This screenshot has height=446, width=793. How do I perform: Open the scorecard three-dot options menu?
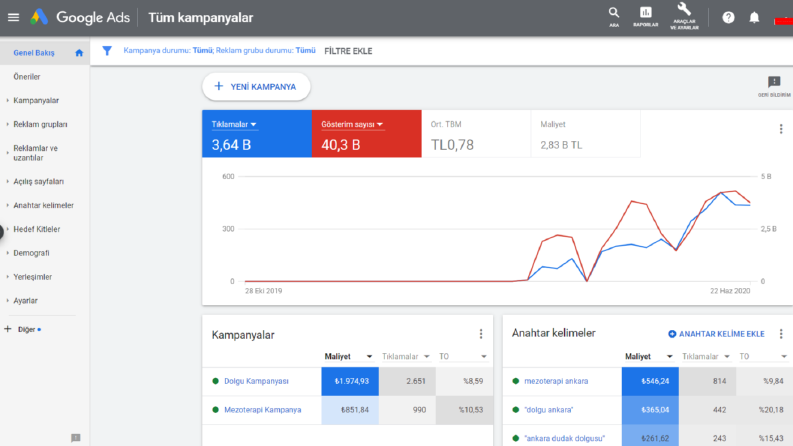click(781, 129)
